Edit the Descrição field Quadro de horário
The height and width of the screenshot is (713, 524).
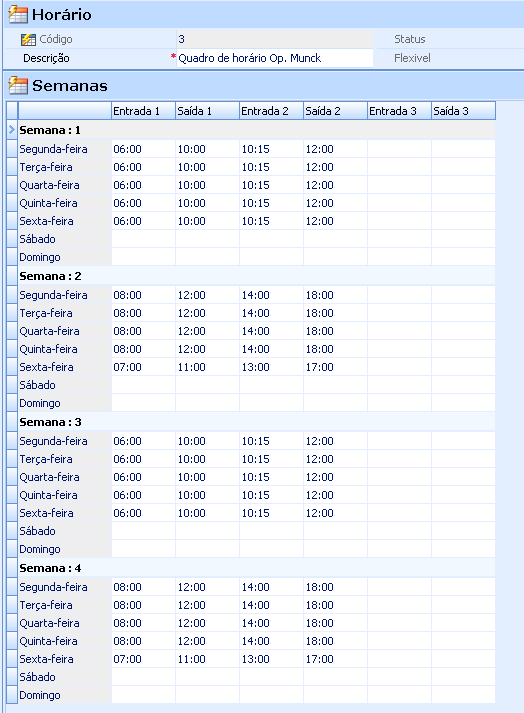tap(275, 58)
